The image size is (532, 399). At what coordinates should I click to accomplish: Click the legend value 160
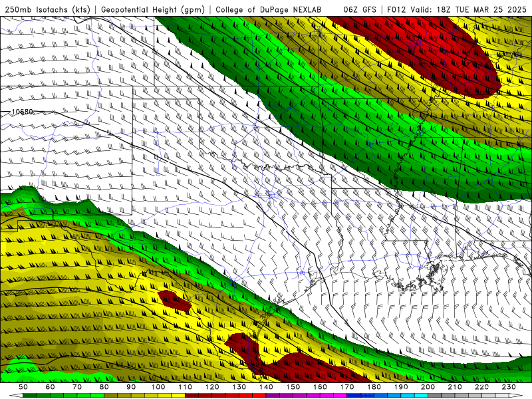click(320, 387)
